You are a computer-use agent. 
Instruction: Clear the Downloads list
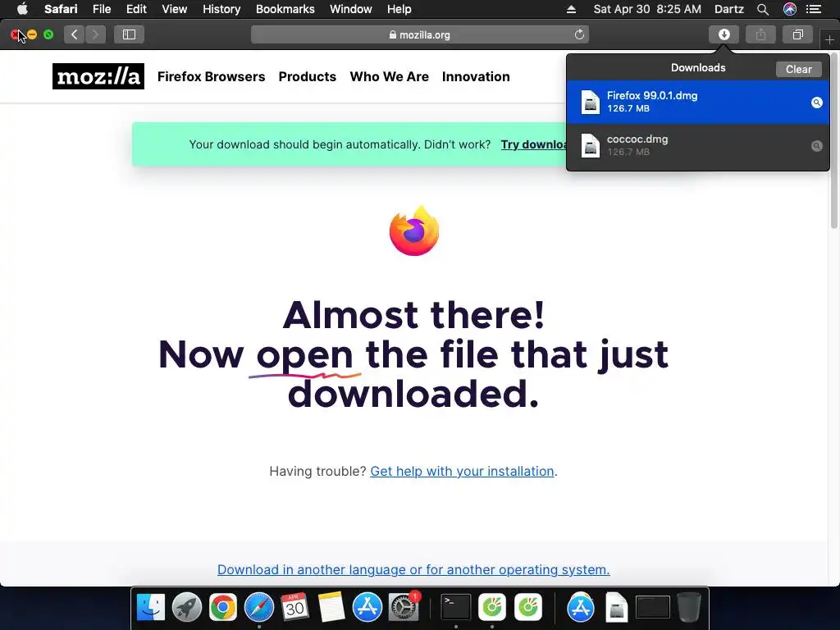798,69
